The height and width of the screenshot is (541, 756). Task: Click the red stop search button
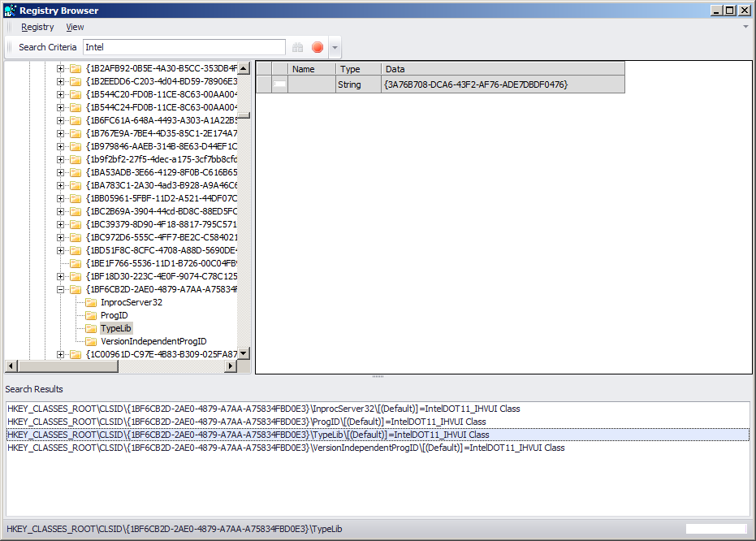(x=318, y=47)
